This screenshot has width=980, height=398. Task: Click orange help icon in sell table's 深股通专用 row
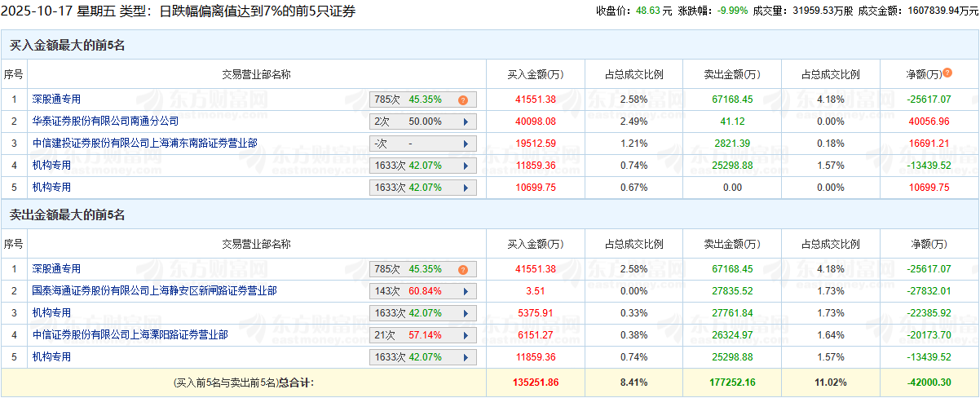463,269
